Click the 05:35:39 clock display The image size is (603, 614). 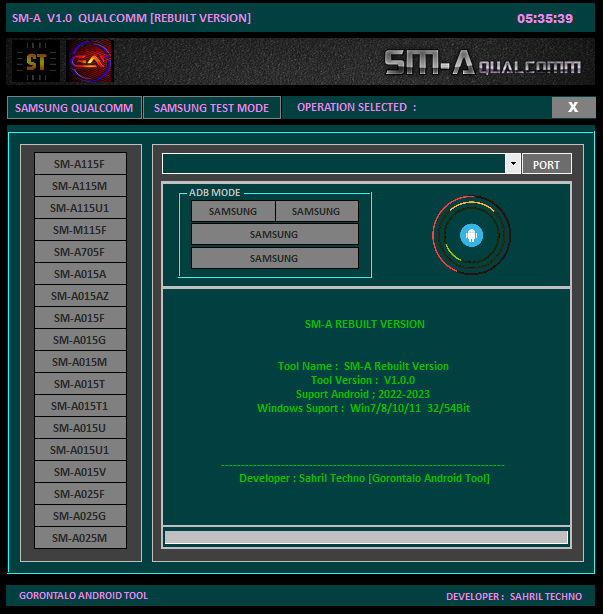(x=545, y=18)
